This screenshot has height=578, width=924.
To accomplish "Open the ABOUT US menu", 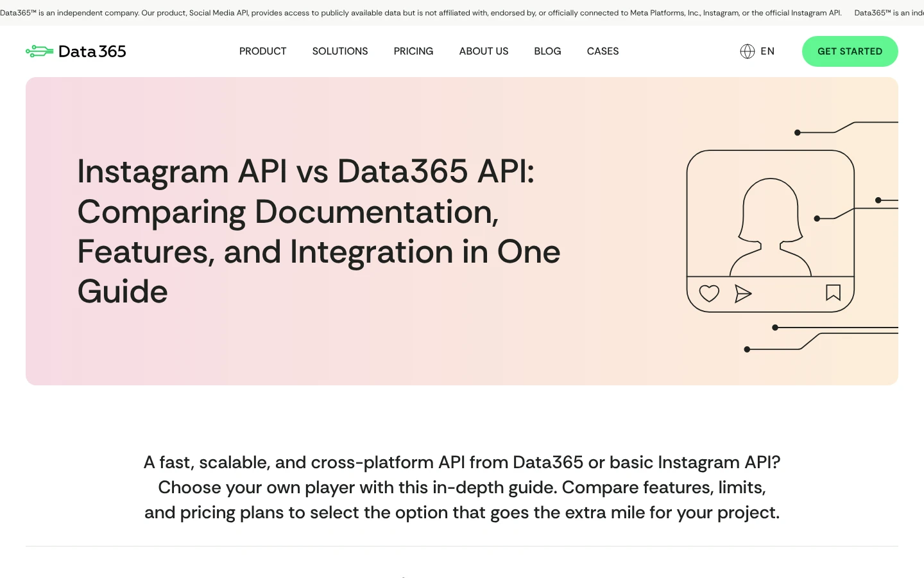I will pyautogui.click(x=484, y=51).
